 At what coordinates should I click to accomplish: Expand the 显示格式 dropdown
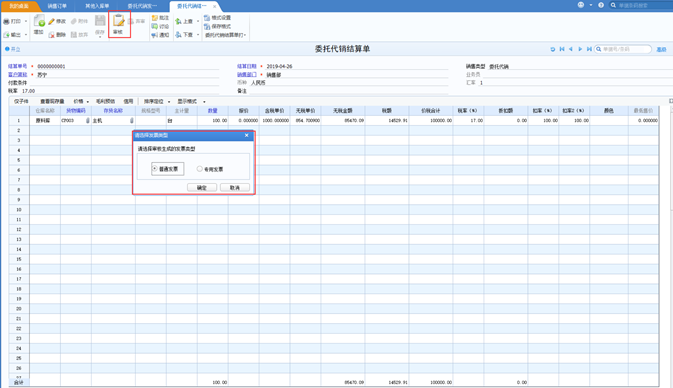pos(204,102)
